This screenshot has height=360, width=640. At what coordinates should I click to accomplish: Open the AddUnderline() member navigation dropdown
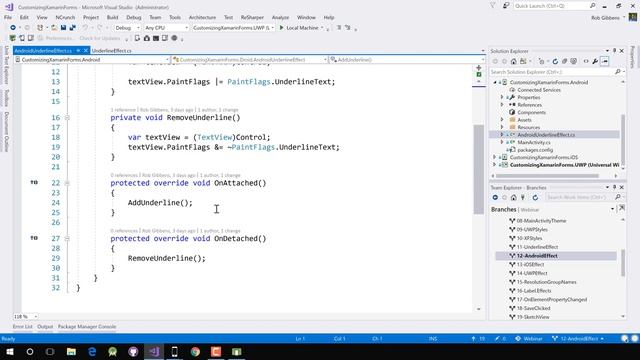(x=407, y=60)
